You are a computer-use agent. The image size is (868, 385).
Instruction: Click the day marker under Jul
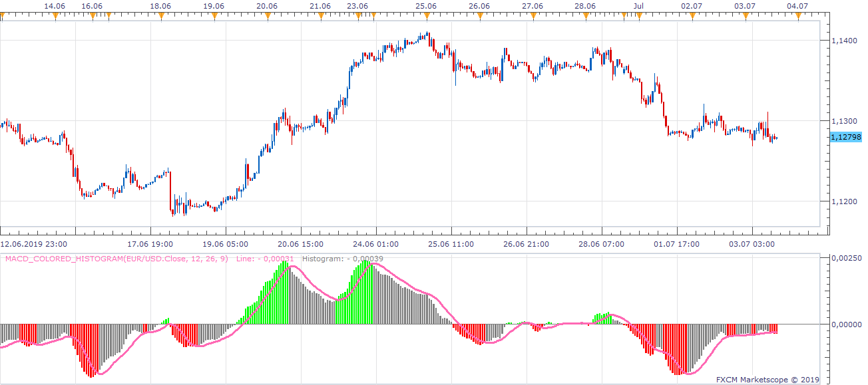coord(639,15)
